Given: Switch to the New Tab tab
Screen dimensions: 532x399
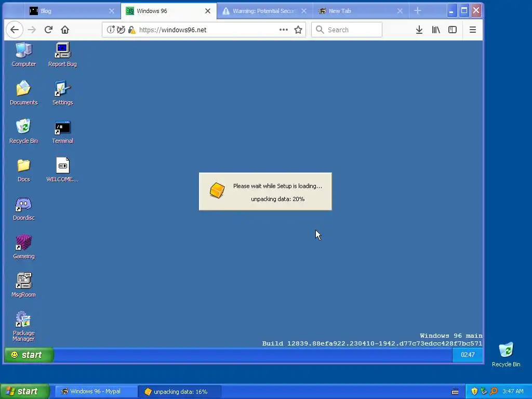Looking at the screenshot, I should (355, 11).
